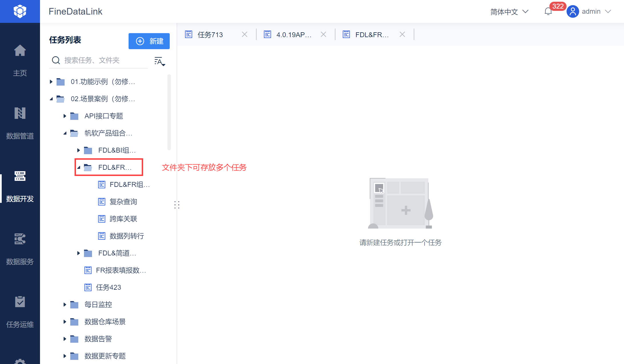Switch to the 4.0.19AP... tab
This screenshot has height=364, width=624.
click(294, 35)
